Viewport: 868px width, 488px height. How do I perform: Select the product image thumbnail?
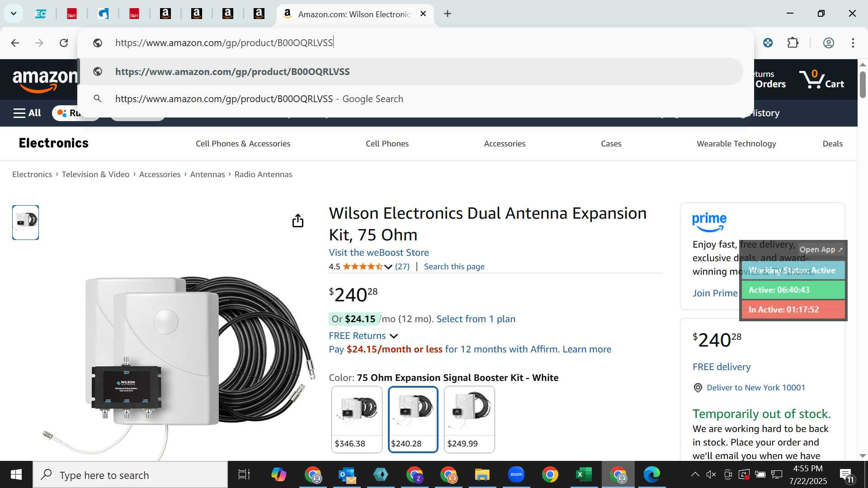click(x=25, y=222)
